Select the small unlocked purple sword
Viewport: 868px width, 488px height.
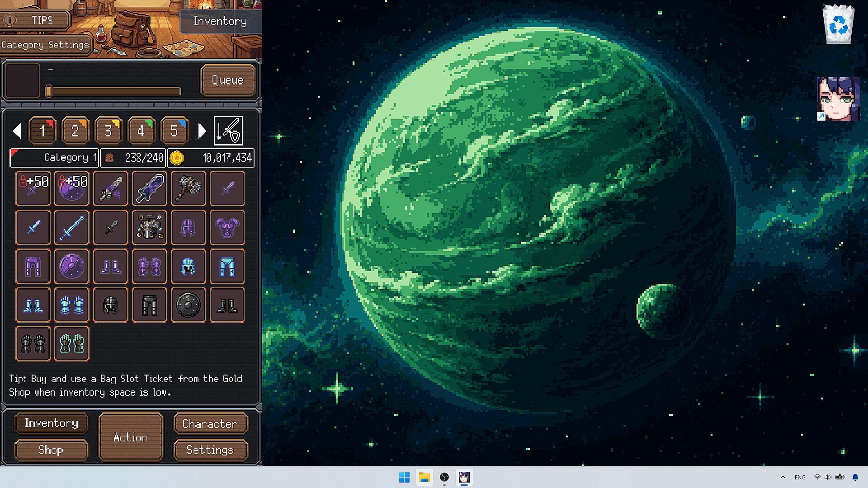[227, 188]
